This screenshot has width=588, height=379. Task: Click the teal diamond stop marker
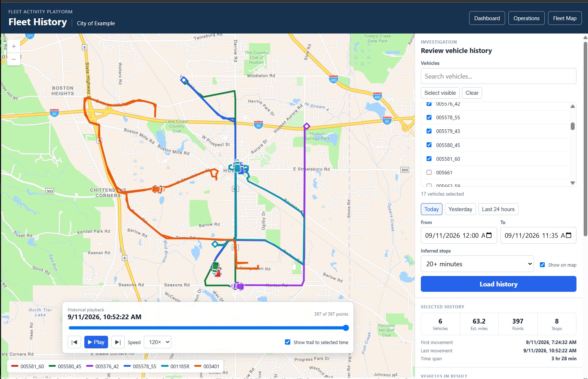tap(215, 244)
